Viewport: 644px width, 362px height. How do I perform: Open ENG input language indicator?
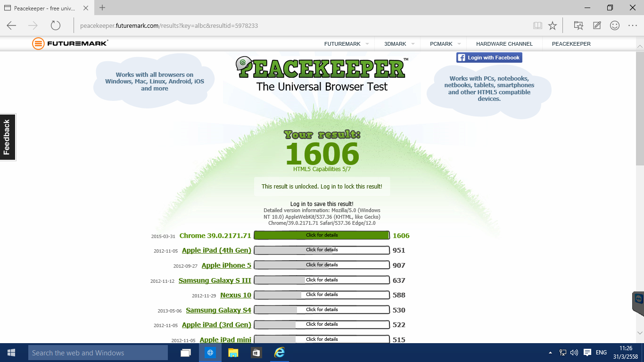coord(601,353)
